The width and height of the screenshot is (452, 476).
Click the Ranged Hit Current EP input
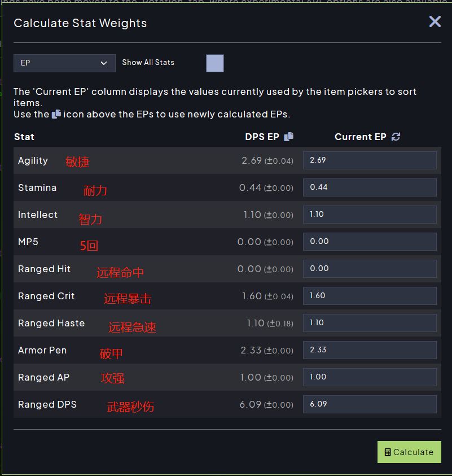pos(370,269)
